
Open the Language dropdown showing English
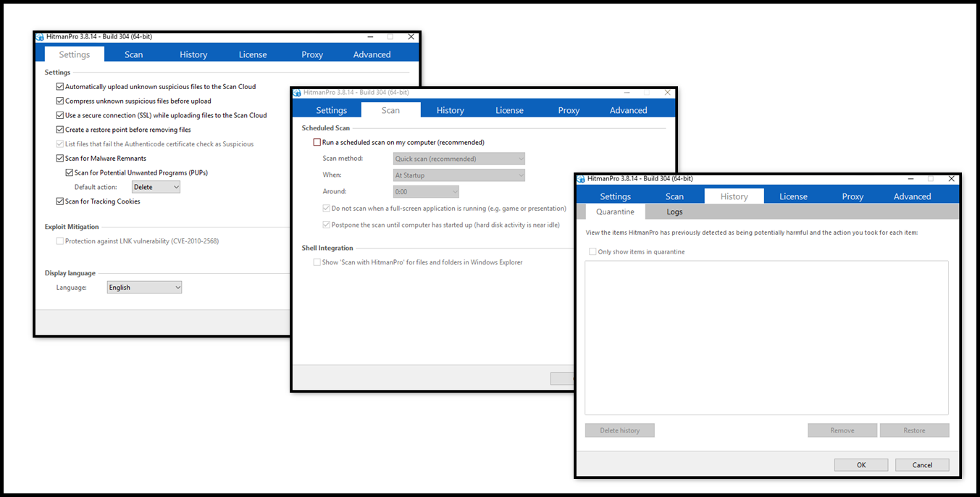click(x=144, y=288)
